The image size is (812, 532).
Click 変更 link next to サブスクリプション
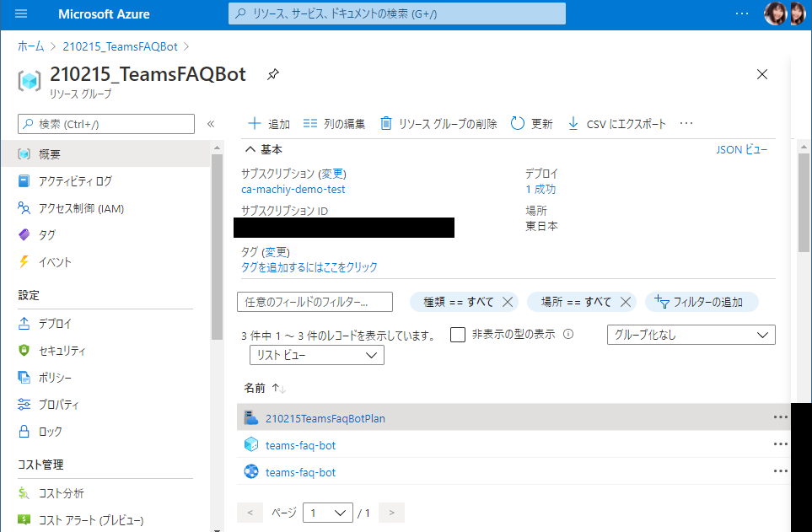[332, 174]
